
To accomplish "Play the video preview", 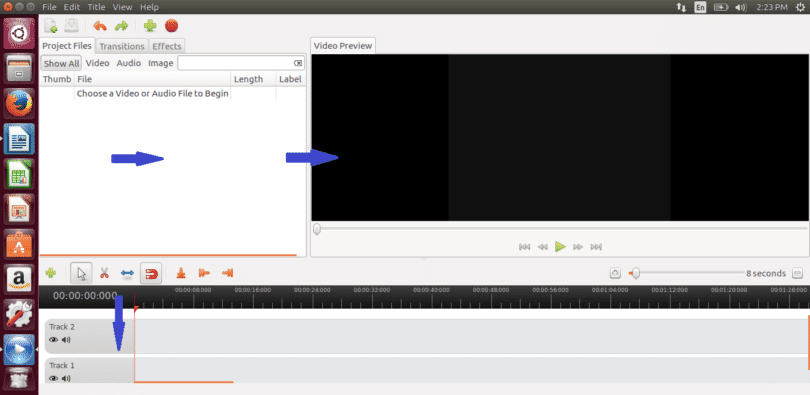I will click(560, 247).
